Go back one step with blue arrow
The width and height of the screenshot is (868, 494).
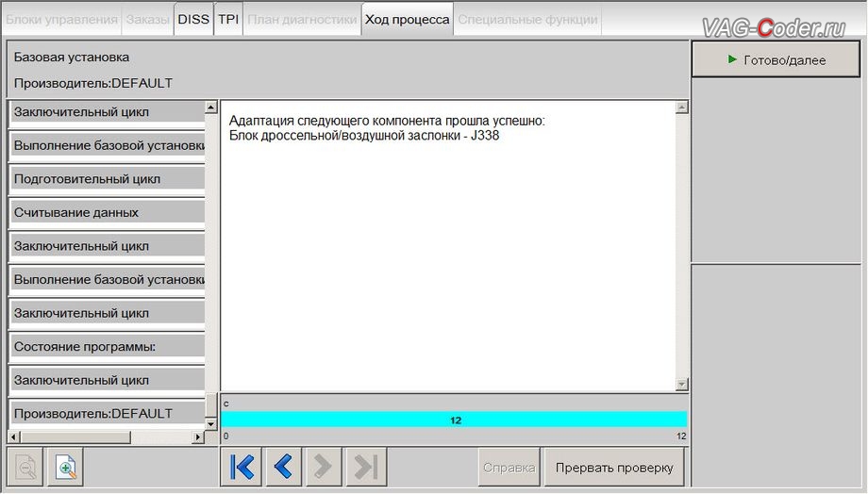284,467
